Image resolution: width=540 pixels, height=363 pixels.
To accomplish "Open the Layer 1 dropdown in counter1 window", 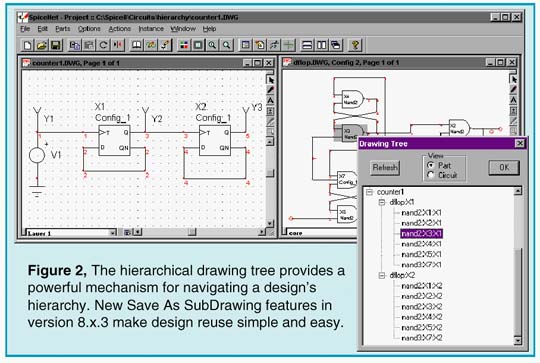I will (112, 233).
